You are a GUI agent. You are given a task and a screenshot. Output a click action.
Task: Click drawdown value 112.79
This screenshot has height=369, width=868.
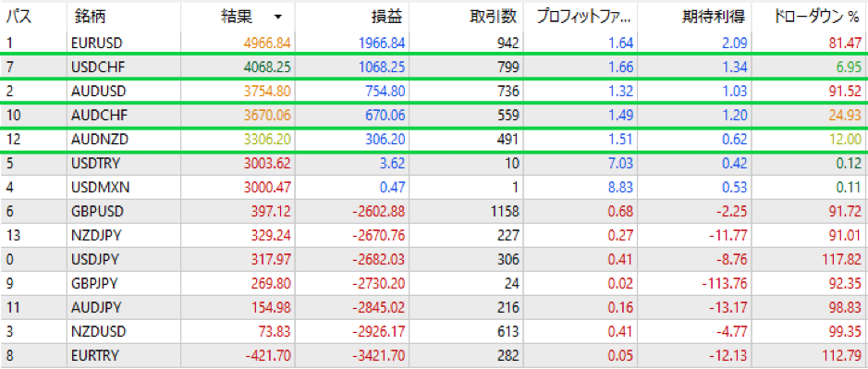842,355
